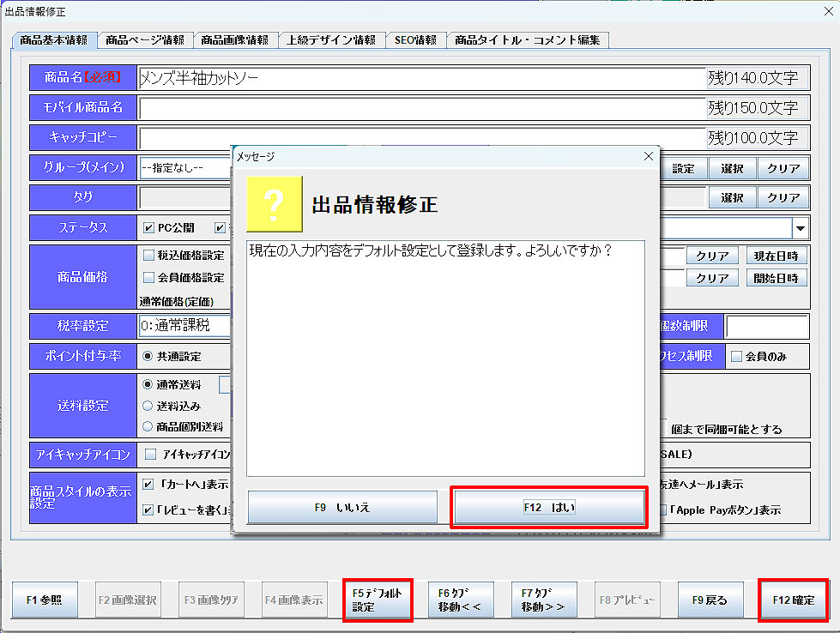Click the F1 参照 button

click(x=45, y=600)
